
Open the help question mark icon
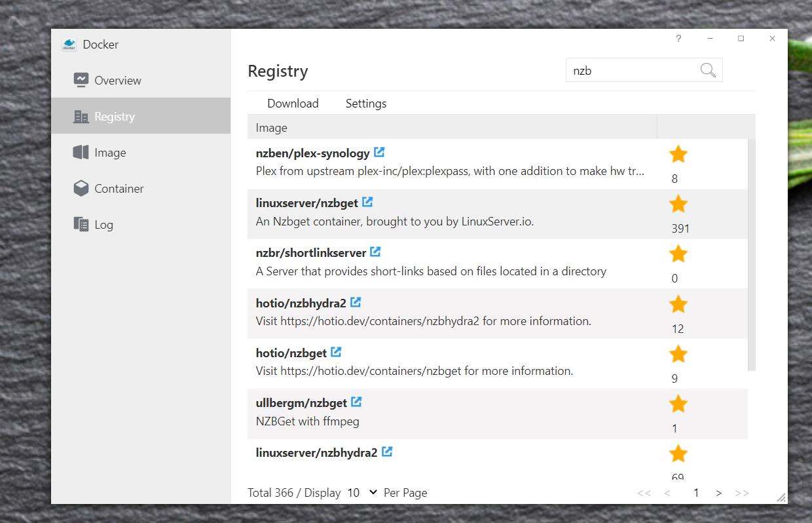click(x=678, y=39)
